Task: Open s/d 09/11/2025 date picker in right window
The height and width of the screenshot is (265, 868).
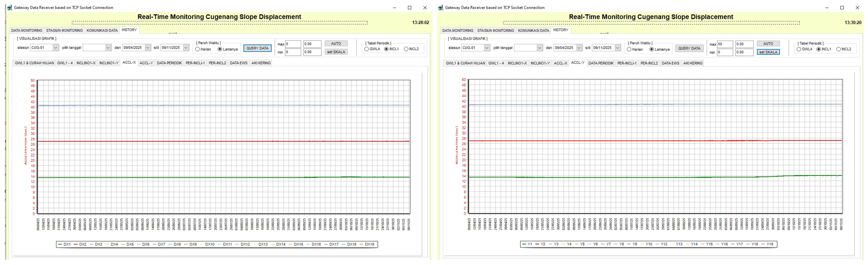Action: (617, 48)
